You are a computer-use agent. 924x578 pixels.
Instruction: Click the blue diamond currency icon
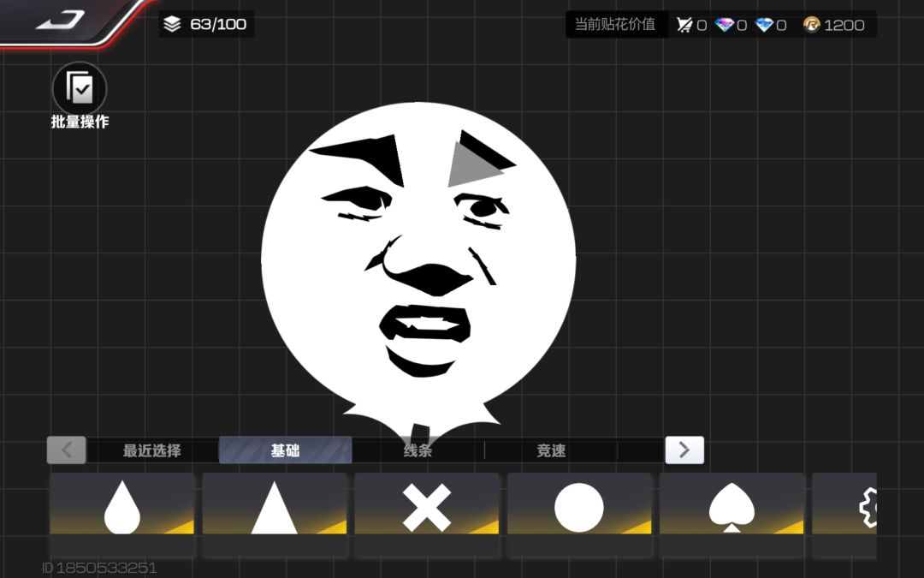764,25
